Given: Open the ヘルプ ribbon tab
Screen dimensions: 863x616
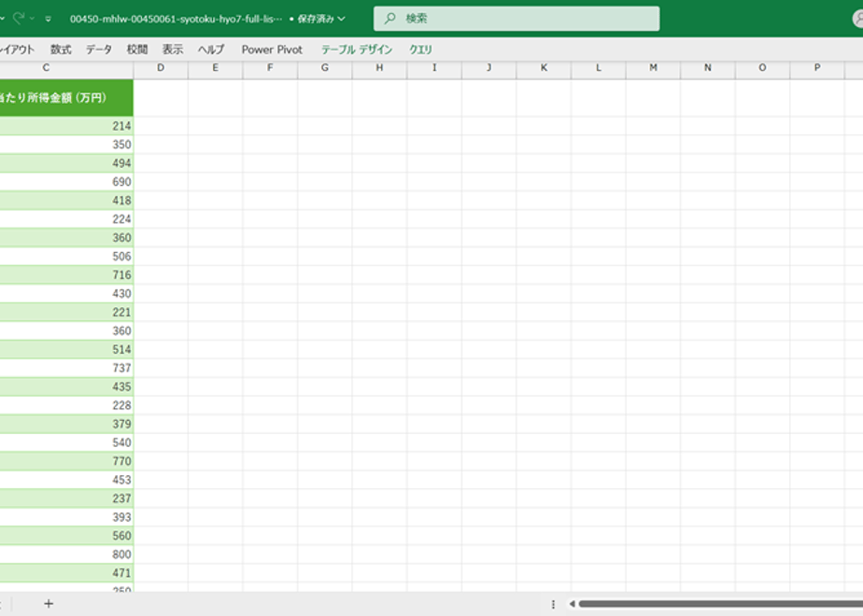Looking at the screenshot, I should [211, 49].
